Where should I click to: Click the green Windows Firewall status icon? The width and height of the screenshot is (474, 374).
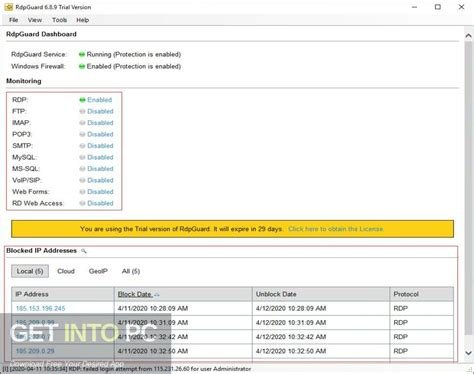point(82,66)
